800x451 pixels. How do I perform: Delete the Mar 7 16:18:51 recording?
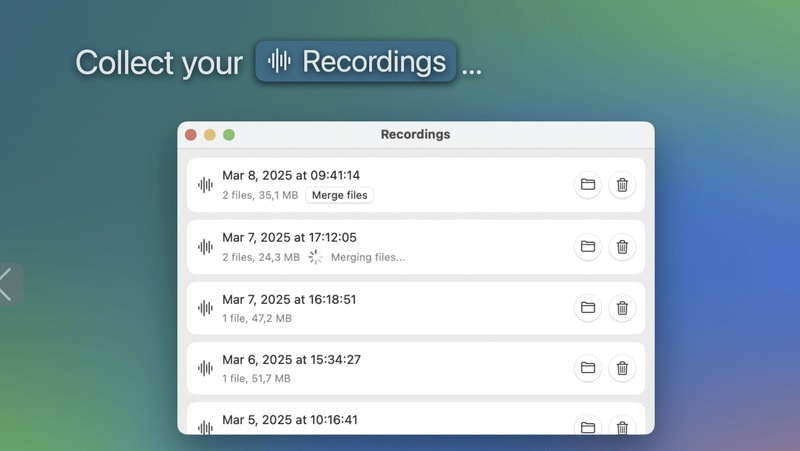click(622, 308)
